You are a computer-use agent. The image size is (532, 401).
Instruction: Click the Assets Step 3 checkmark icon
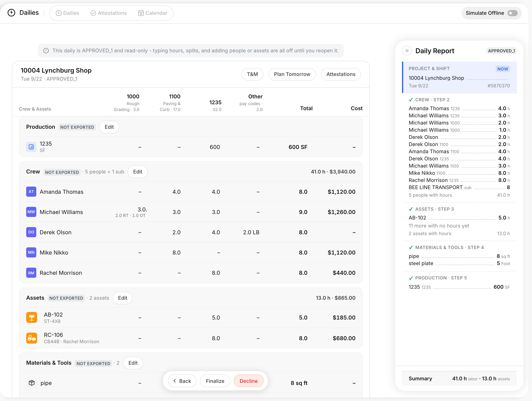(x=411, y=209)
